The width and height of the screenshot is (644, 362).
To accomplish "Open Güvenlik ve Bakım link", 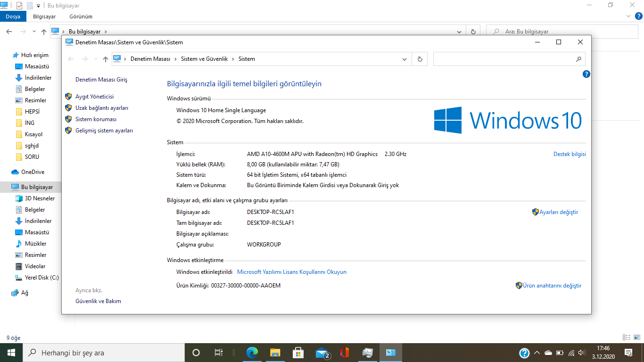I will (x=98, y=301).
